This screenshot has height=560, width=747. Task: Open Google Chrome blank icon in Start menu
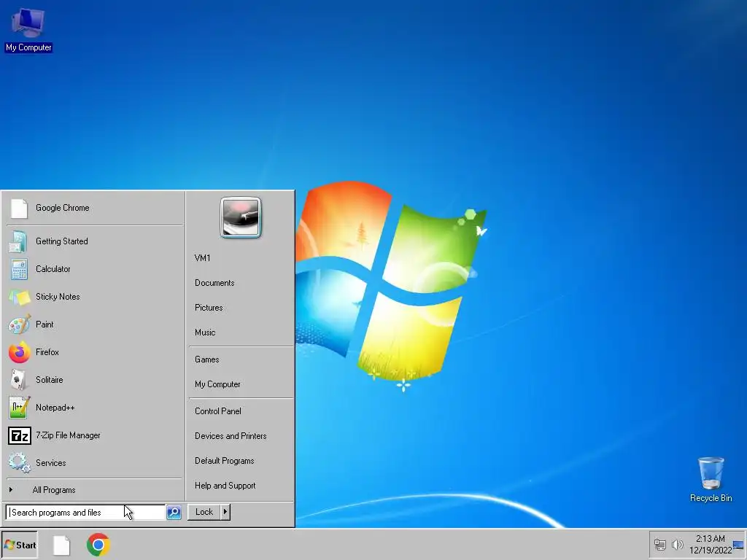coord(19,209)
